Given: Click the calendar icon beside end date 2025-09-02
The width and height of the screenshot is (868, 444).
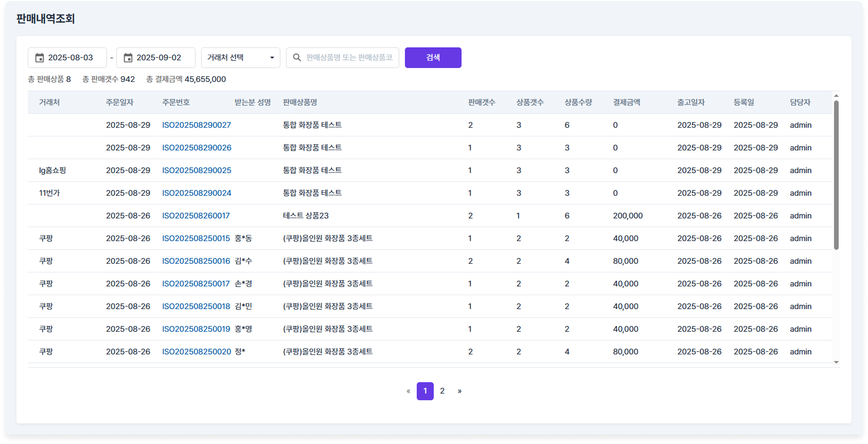Looking at the screenshot, I should (128, 58).
